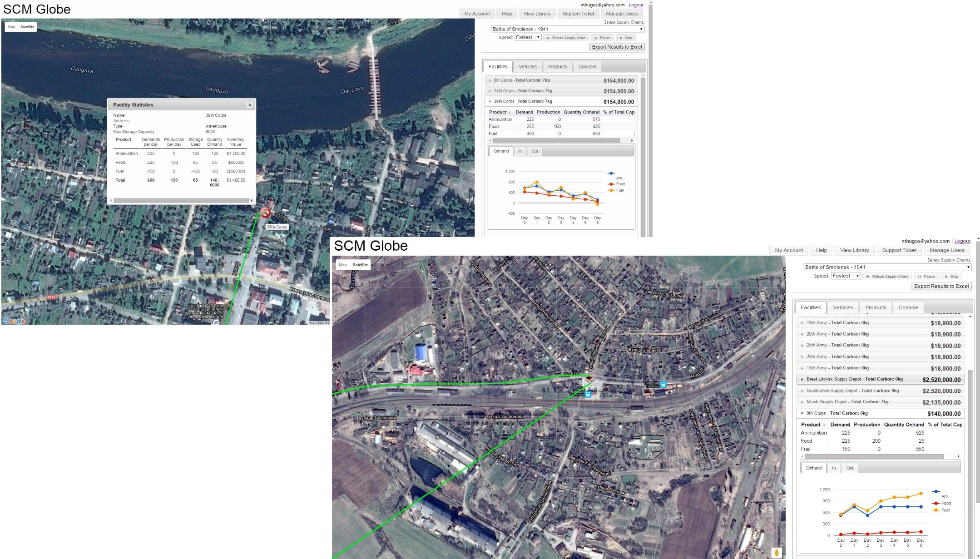Expand Minsk Supply Depot row
Image resolution: width=980 pixels, height=559 pixels.
point(881,402)
